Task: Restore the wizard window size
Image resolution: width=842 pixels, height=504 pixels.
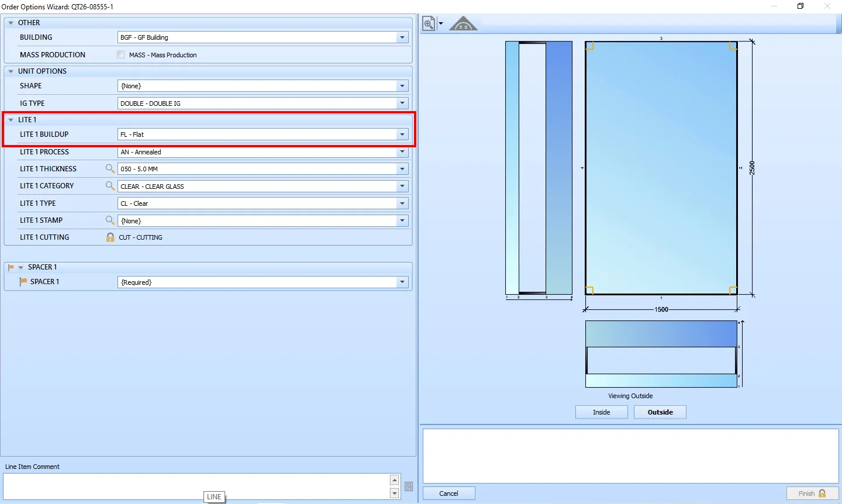Action: click(x=800, y=6)
